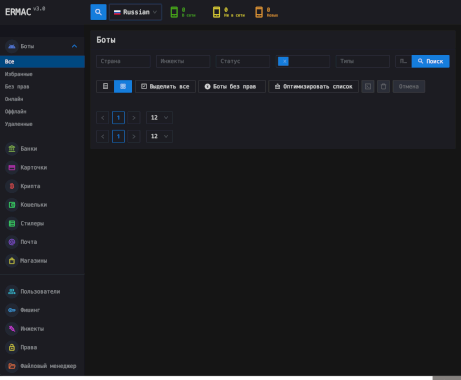Click the Кошельки wallet icon
The width and height of the screenshot is (461, 380).
12,205
